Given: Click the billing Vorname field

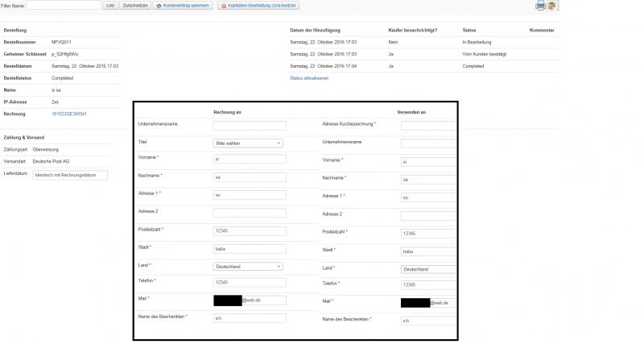Looking at the screenshot, I should (249, 160).
